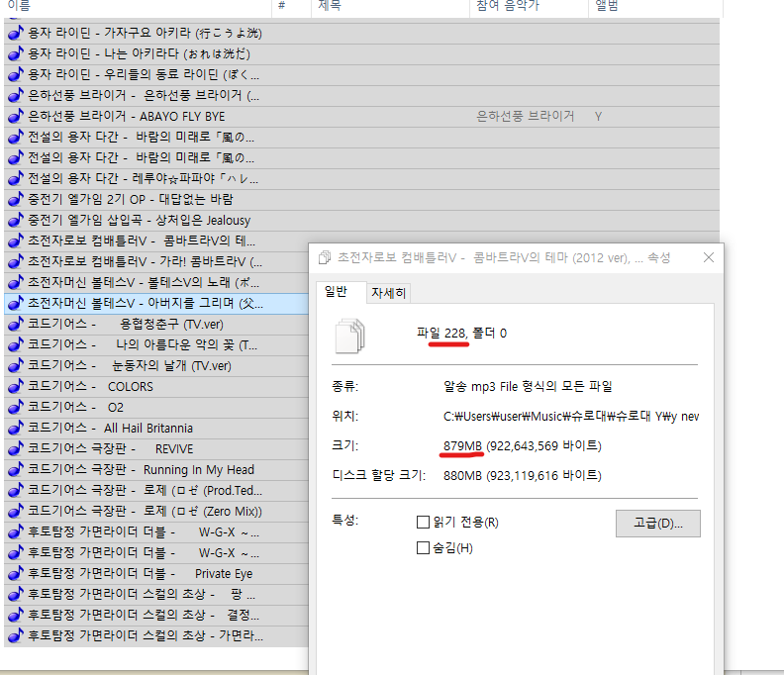Click music icon beside 코드기어스 - COLORS
784x675 pixels.
pyautogui.click(x=15, y=386)
